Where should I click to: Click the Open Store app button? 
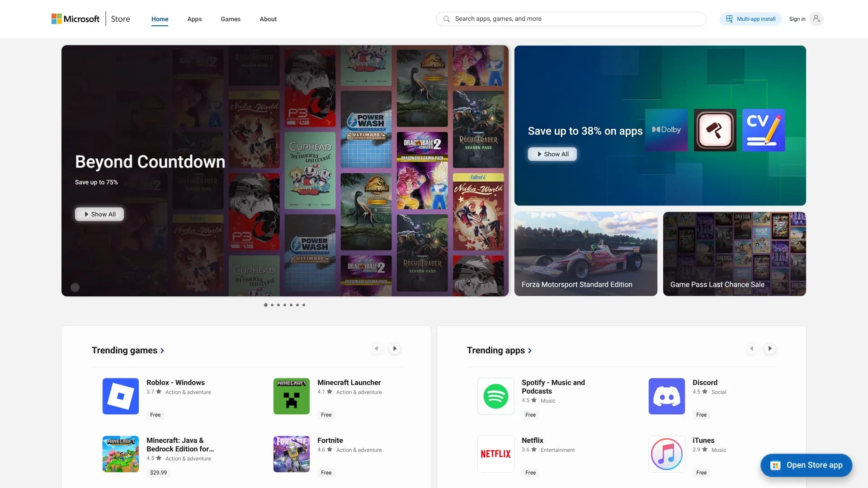pos(806,465)
